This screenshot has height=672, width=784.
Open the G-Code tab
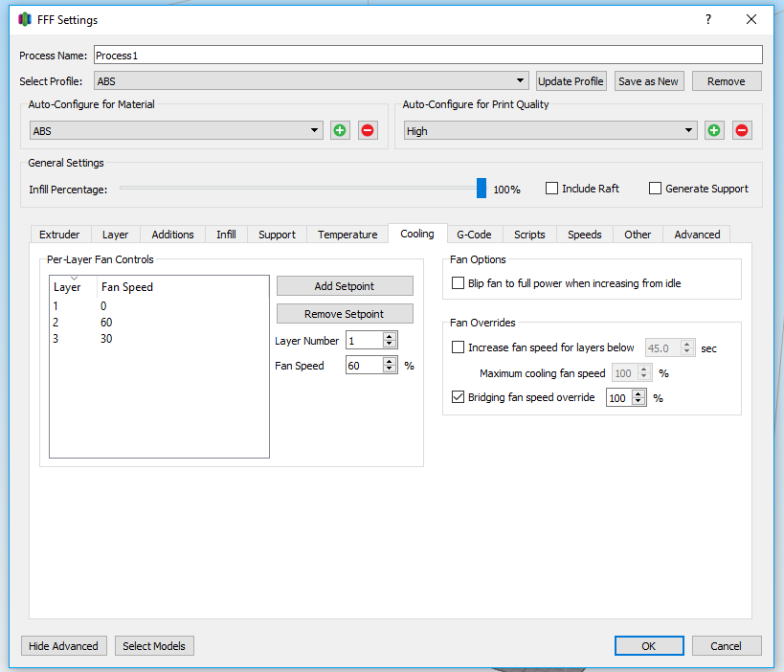point(474,235)
